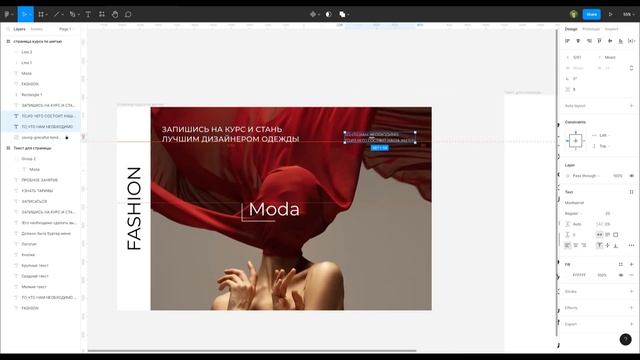This screenshot has width=640, height=360.
Task: Add auto layout with plus icon
Action: pos(631,106)
